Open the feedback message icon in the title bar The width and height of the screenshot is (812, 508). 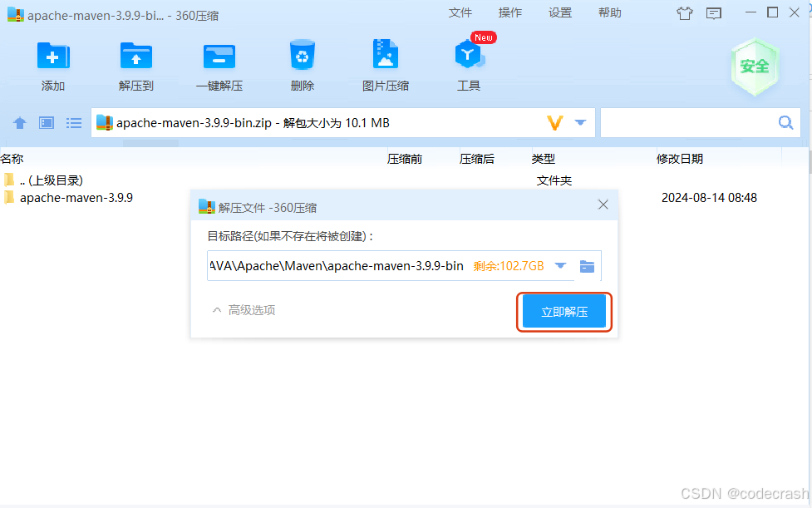pyautogui.click(x=714, y=13)
